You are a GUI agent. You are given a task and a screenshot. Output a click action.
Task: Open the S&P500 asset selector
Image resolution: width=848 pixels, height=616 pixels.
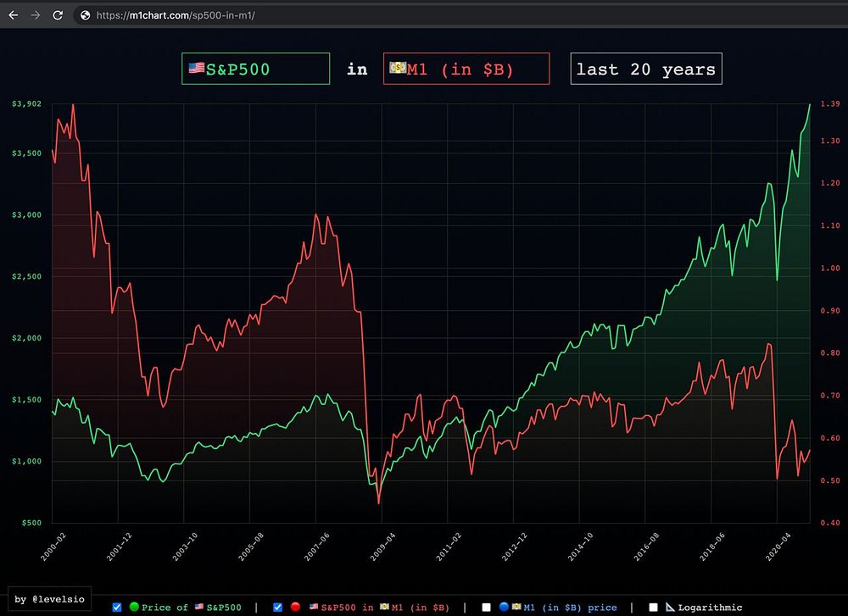[x=256, y=69]
